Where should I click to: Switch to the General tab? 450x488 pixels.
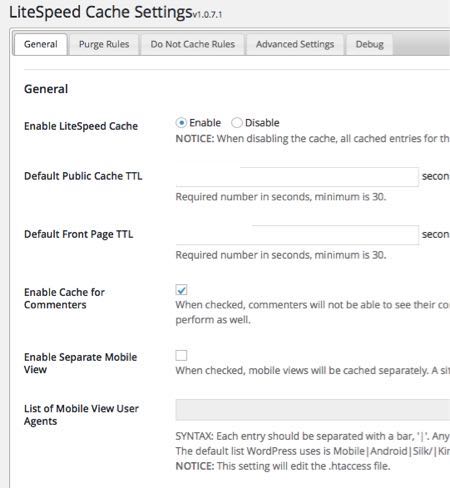(x=41, y=44)
